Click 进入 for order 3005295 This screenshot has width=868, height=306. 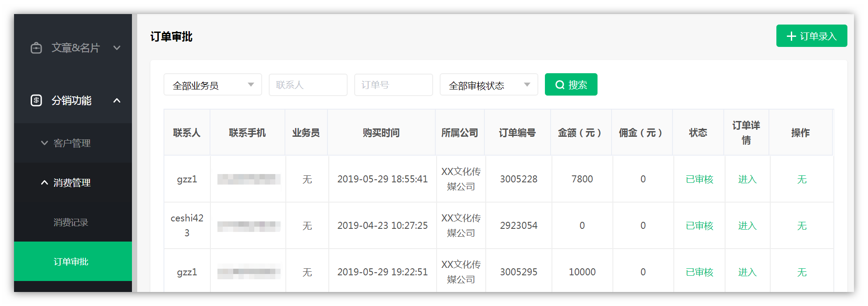[747, 272]
